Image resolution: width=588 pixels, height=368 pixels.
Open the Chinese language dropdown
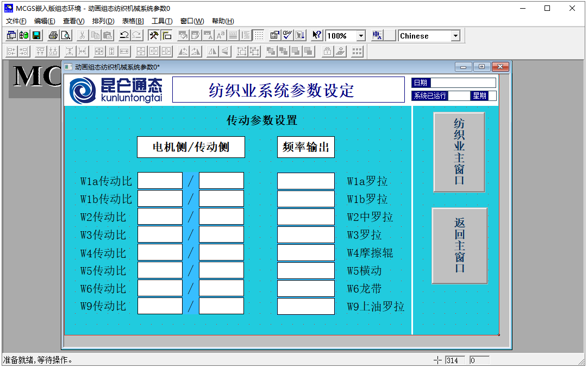455,36
